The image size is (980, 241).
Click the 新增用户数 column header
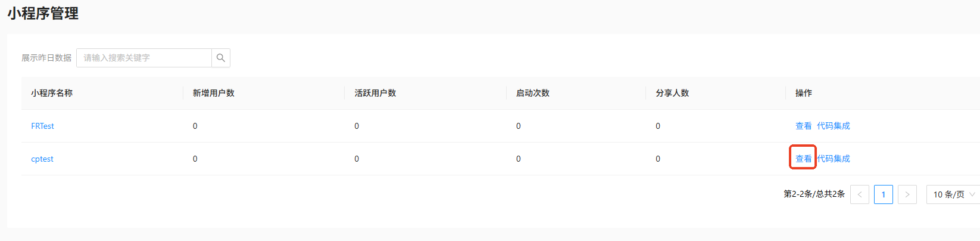[x=214, y=93]
